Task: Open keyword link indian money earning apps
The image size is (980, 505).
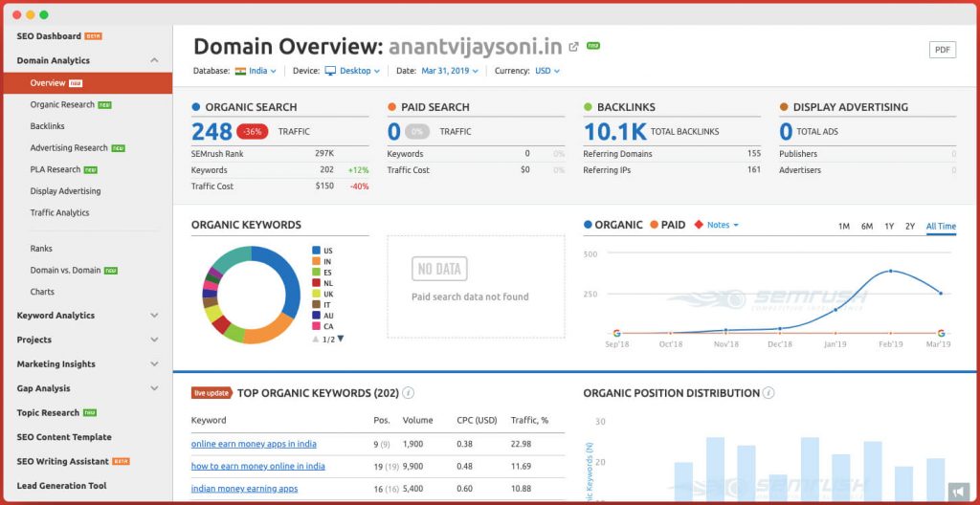Action: tap(244, 489)
